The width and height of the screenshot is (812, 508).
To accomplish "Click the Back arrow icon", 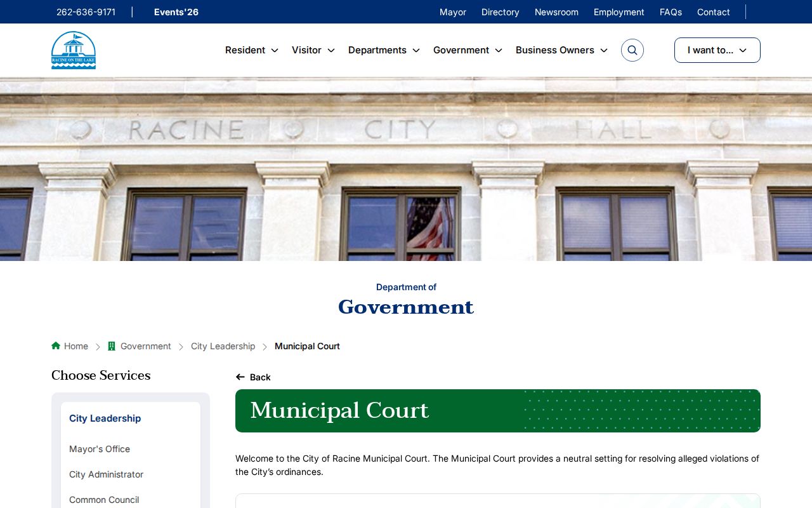I will [x=240, y=377].
